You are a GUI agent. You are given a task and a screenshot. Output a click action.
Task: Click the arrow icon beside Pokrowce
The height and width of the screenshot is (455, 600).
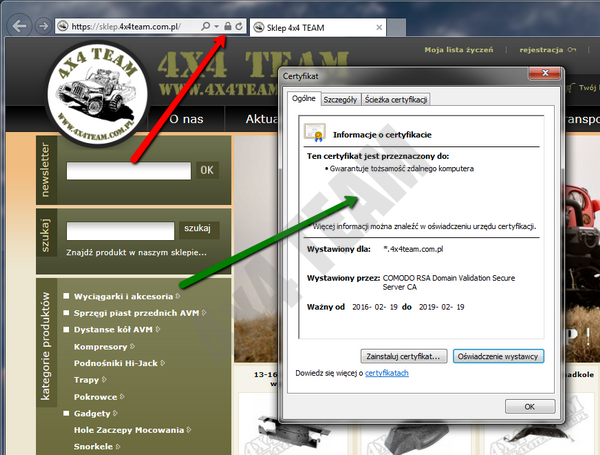point(122,396)
